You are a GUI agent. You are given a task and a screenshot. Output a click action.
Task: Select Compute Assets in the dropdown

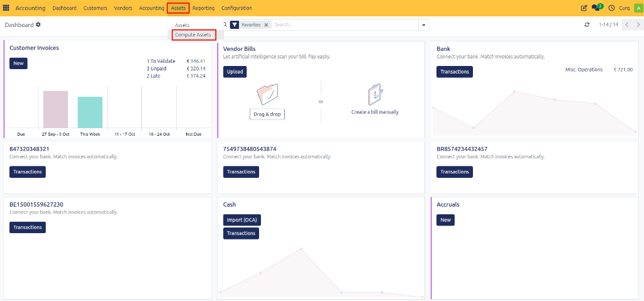pos(193,35)
